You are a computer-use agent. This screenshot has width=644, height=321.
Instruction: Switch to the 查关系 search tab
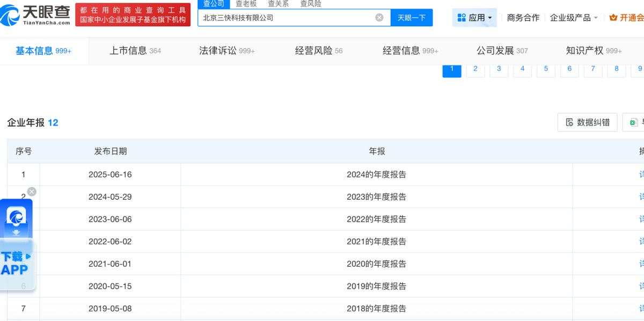coord(278,4)
